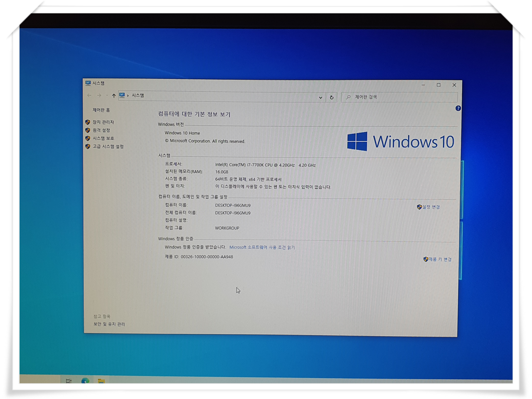532x399 pixels.
Task: Launch Microsoft Edge from the taskbar
Action: click(x=85, y=380)
